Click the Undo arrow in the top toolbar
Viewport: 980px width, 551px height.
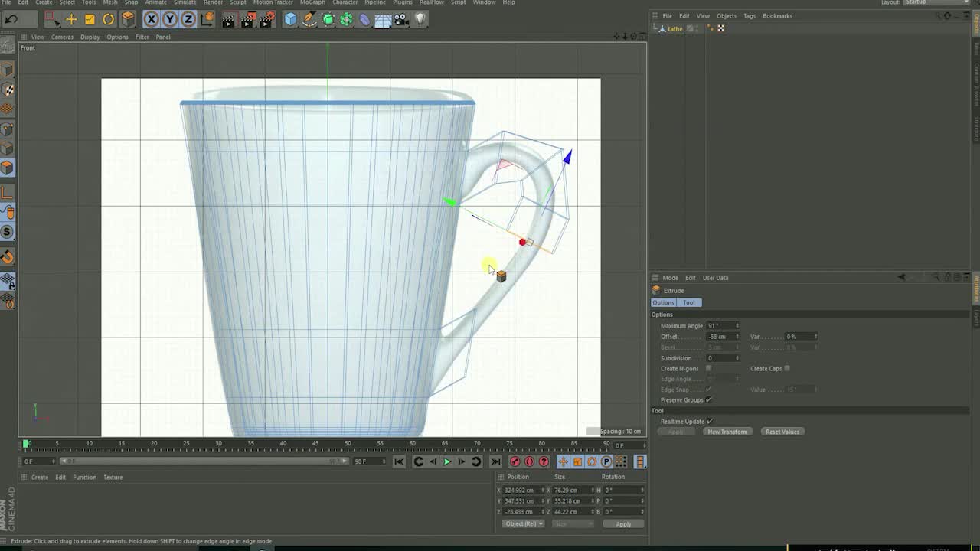click(x=11, y=19)
